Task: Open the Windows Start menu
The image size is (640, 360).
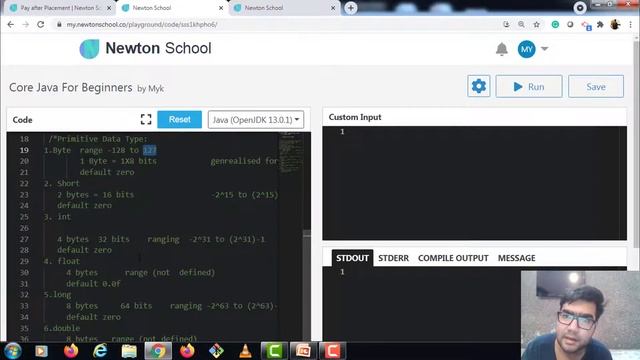Action: pyautogui.click(x=12, y=351)
